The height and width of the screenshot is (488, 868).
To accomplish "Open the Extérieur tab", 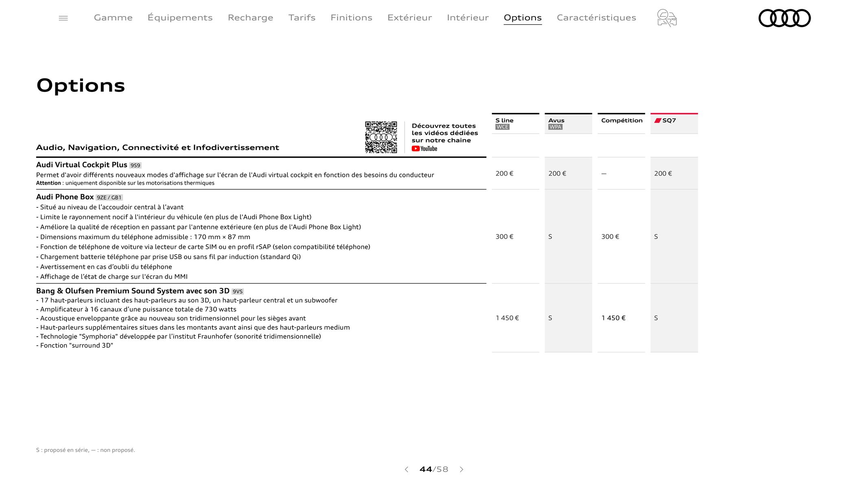I will click(x=409, y=17).
